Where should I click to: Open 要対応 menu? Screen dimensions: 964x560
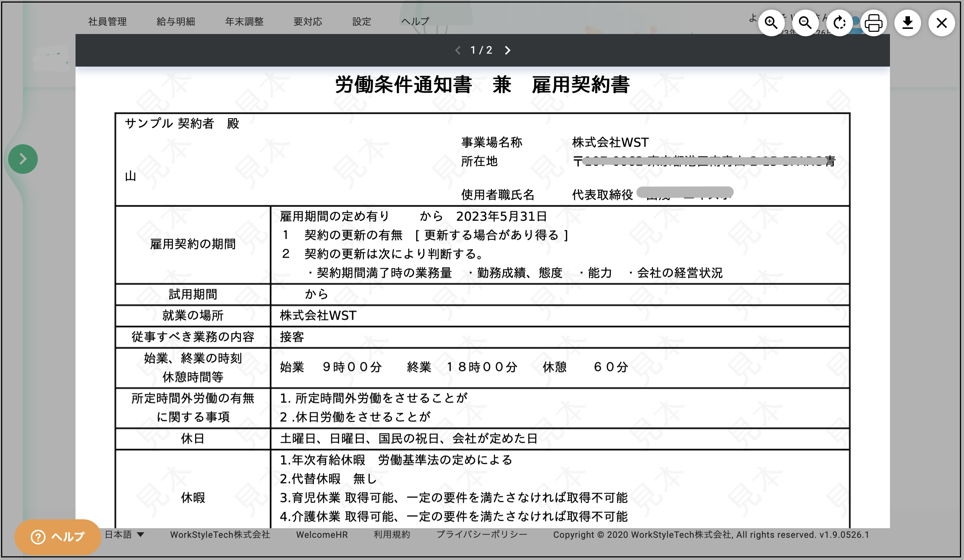(x=308, y=21)
